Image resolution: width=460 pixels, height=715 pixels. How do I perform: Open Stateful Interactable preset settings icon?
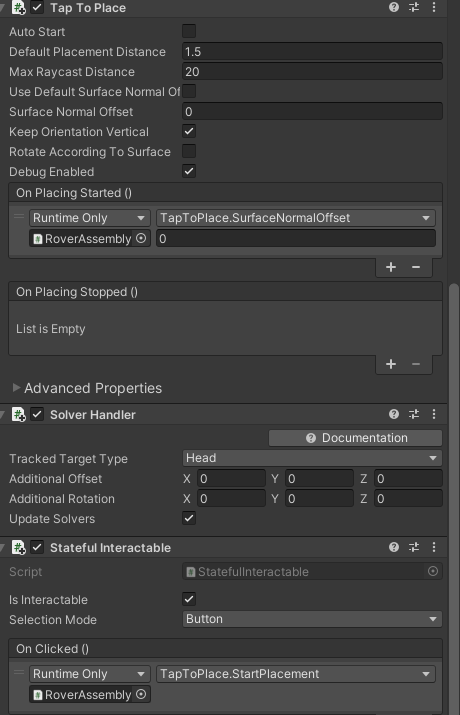pyautogui.click(x=414, y=547)
